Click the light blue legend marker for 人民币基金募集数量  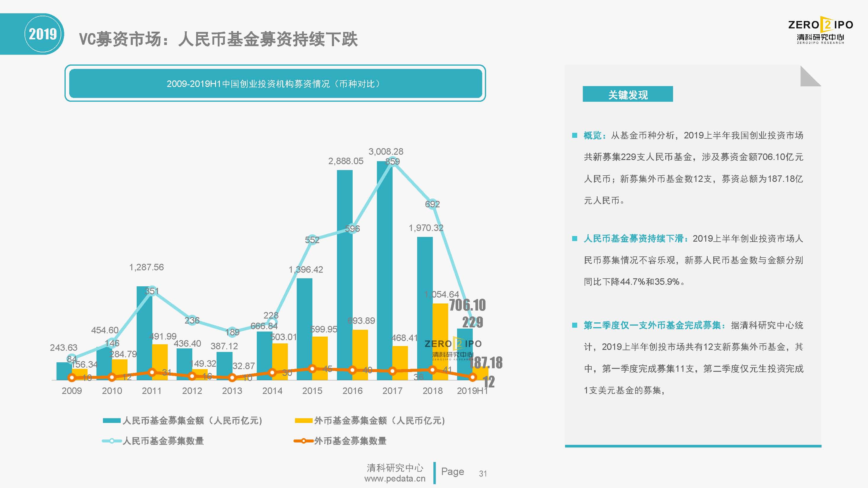tap(112, 440)
